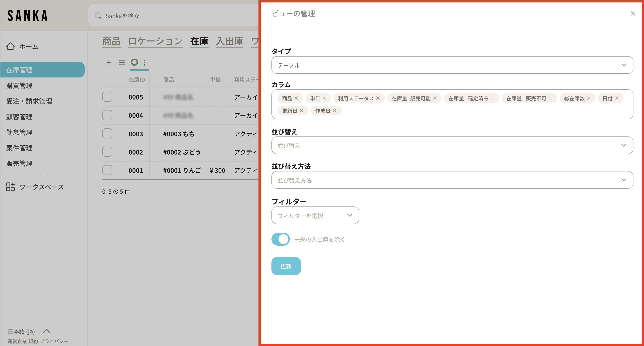Viewport: 644px width, 346px height.
Task: Open 購買管理 in the sidebar menu
Action: coord(19,86)
